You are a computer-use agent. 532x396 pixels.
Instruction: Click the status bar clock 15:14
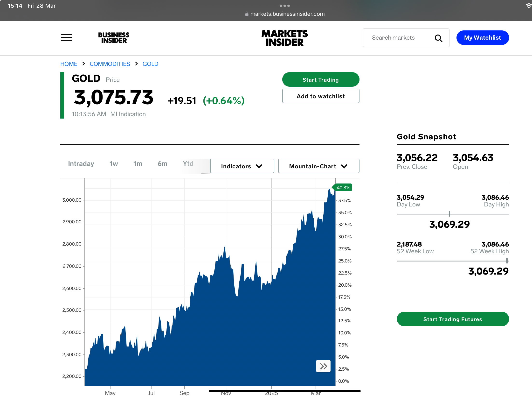pyautogui.click(x=15, y=6)
